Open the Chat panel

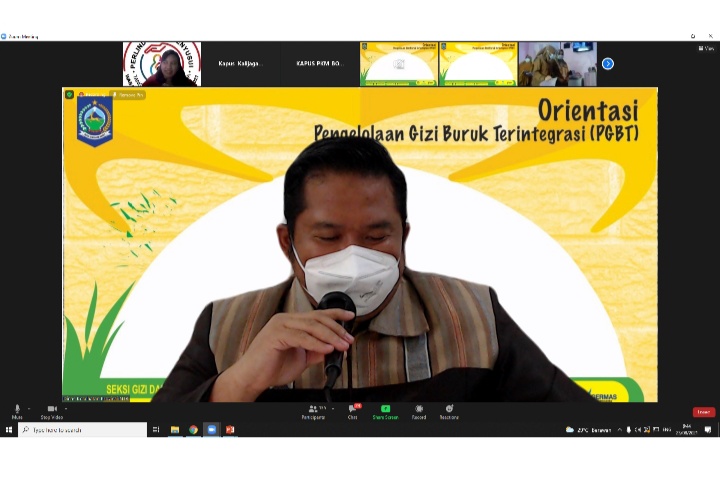[x=352, y=410]
